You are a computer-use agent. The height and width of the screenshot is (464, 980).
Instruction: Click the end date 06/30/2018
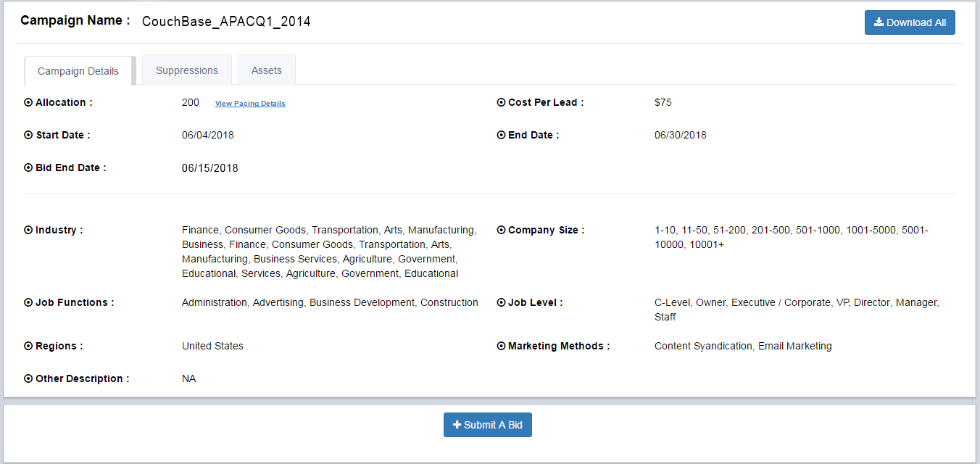(x=681, y=135)
